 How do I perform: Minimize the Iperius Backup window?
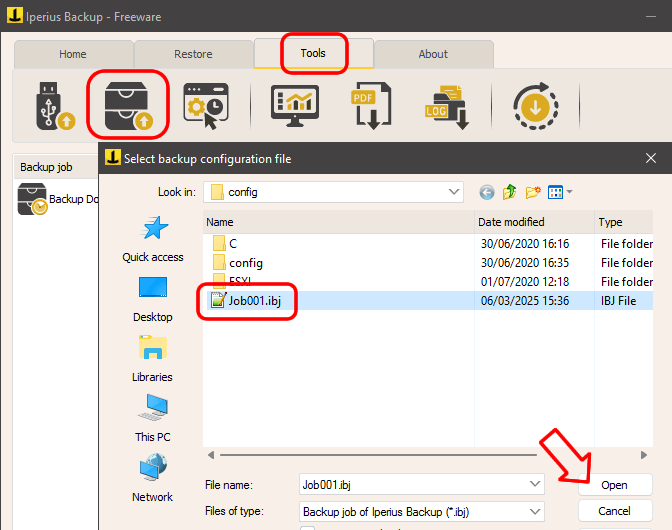pyautogui.click(x=651, y=17)
